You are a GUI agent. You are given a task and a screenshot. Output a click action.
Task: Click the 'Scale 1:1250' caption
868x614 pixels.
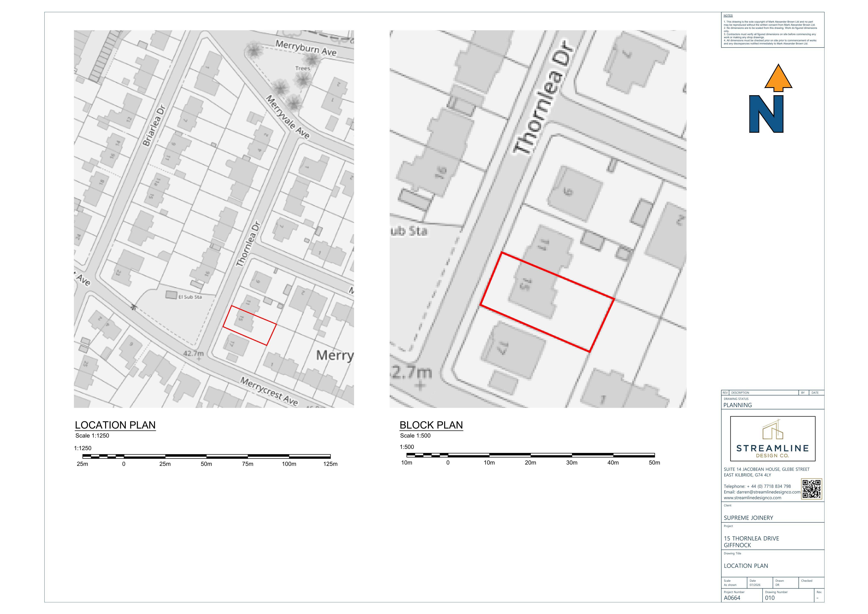coord(92,435)
